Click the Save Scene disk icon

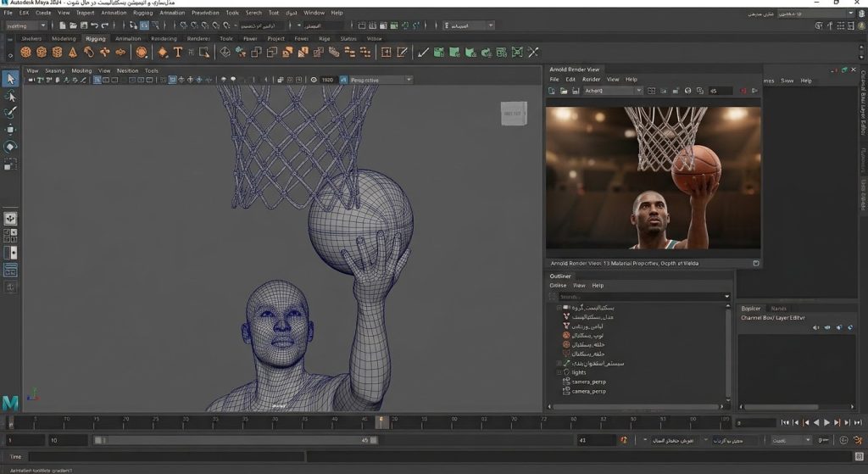coord(84,25)
